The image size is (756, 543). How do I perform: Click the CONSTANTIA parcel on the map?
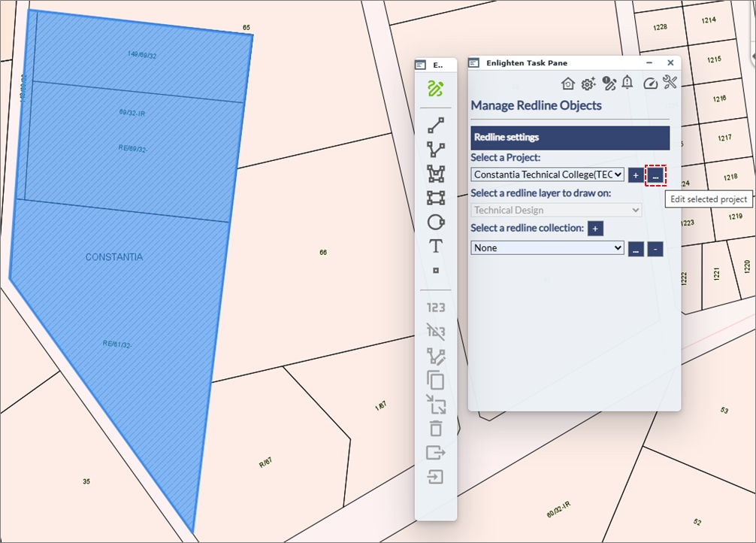113,257
